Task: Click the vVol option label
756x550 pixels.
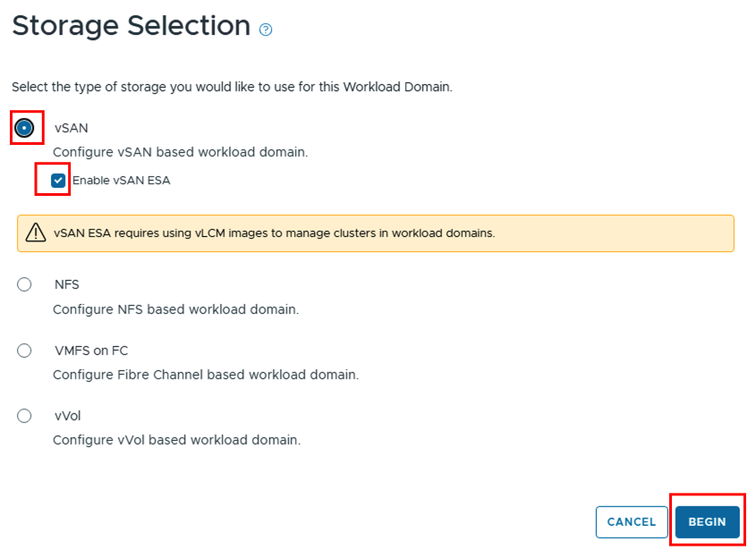Action: [x=67, y=416]
